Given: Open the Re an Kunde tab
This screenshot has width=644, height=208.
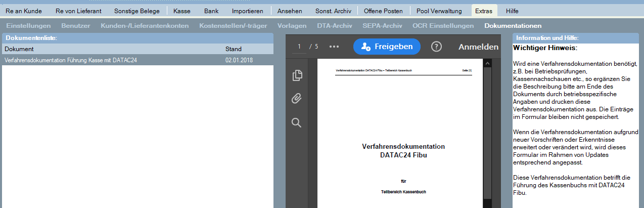Looking at the screenshot, I should coord(24,11).
